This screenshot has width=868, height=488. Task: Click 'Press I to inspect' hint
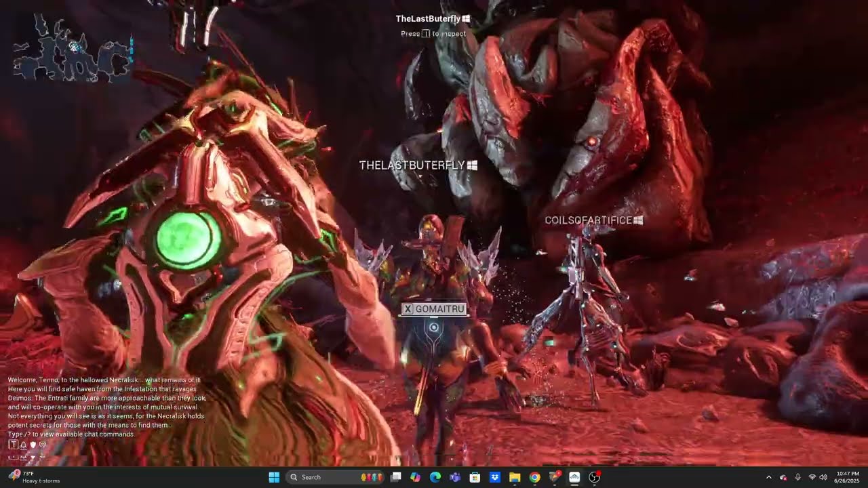pyautogui.click(x=433, y=34)
